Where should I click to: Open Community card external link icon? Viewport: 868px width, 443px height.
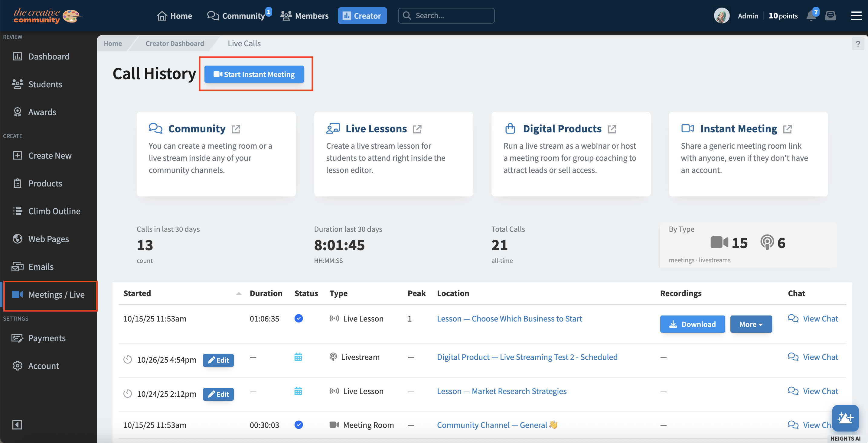coord(236,129)
